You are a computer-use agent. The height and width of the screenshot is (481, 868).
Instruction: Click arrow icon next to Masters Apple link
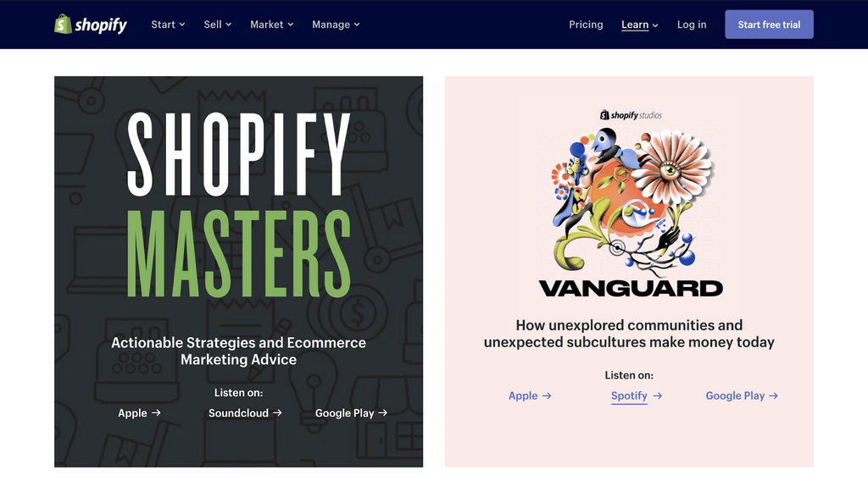(156, 412)
